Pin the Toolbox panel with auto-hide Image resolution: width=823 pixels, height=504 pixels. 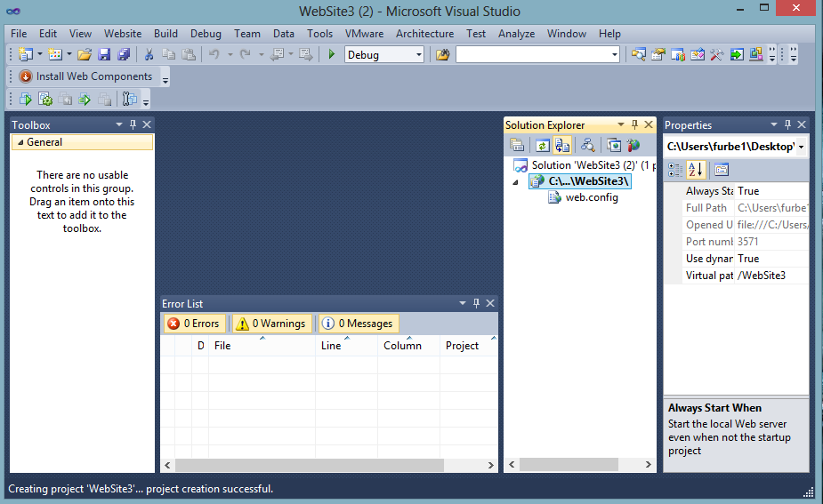(x=133, y=124)
